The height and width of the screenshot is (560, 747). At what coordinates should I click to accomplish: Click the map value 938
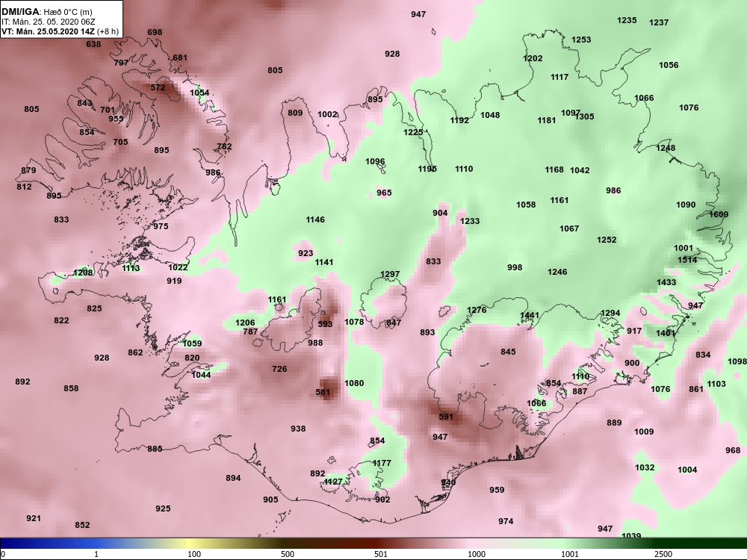298,429
